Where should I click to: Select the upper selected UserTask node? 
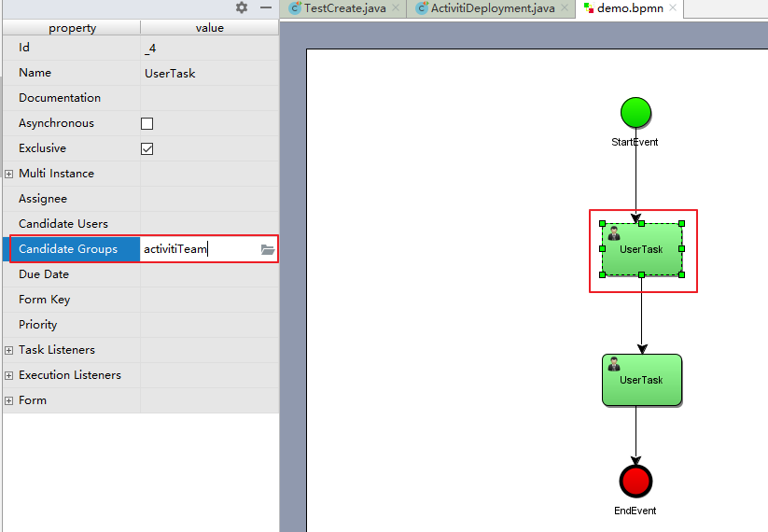[x=642, y=249]
